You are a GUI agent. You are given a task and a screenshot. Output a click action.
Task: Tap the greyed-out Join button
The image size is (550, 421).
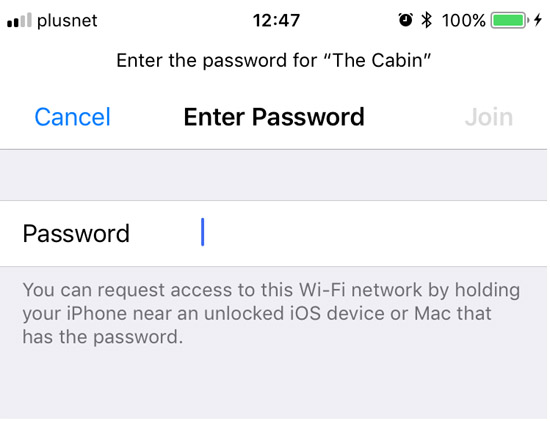pyautogui.click(x=489, y=117)
